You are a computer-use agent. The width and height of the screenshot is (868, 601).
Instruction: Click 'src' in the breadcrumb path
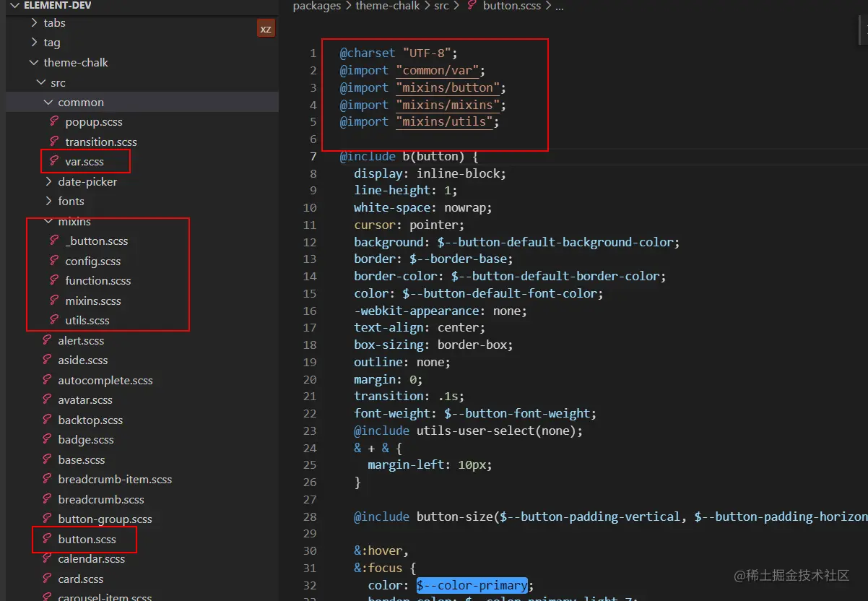[441, 6]
